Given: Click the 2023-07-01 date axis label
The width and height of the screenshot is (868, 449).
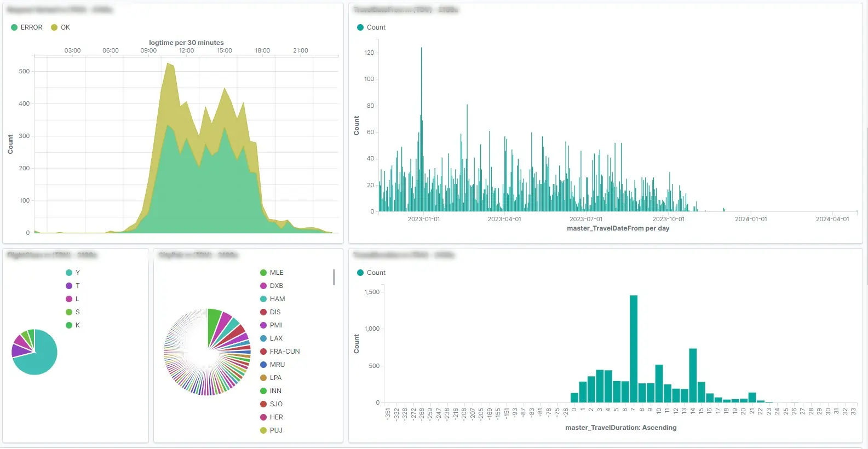Looking at the screenshot, I should click(586, 219).
